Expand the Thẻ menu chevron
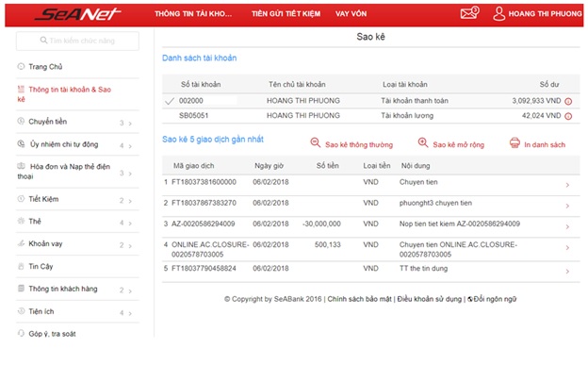Screen dimensions: 588x365 point(130,223)
